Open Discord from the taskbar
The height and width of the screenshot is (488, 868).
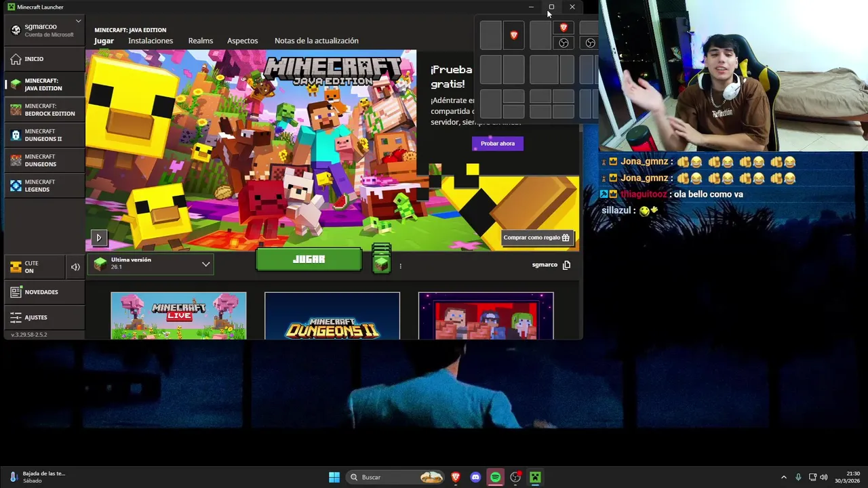coord(475,477)
